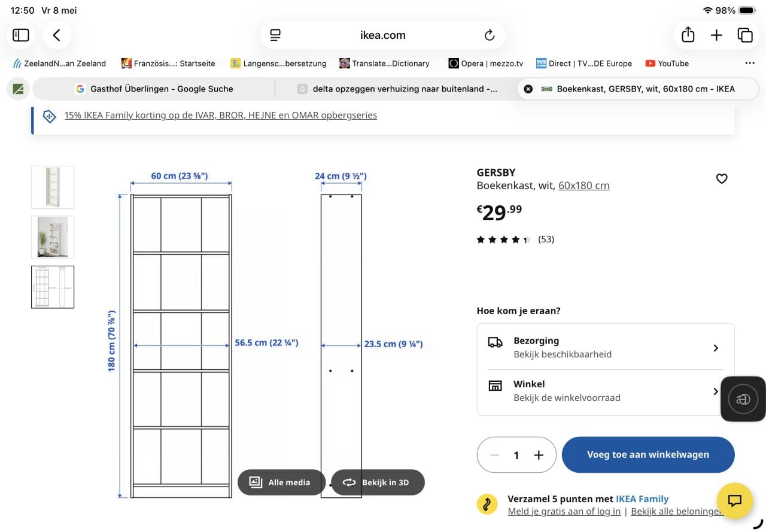766x532 pixels.
Task: Tap the 12:50 clock in status bar
Action: [23, 10]
